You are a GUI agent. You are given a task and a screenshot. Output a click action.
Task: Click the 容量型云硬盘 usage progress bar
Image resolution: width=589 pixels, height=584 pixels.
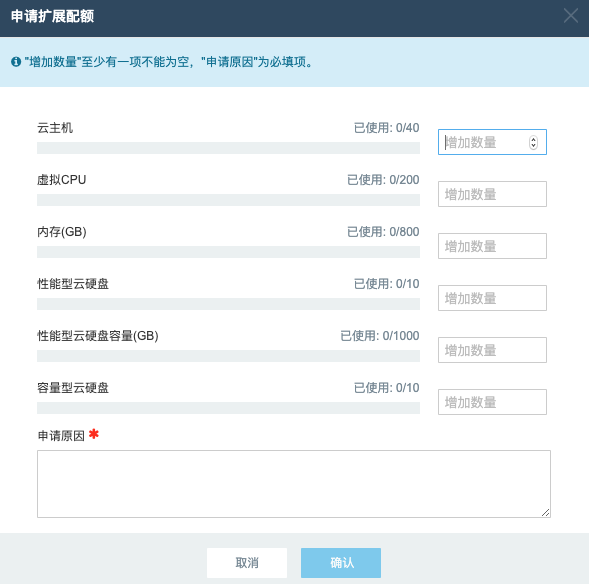click(x=228, y=408)
